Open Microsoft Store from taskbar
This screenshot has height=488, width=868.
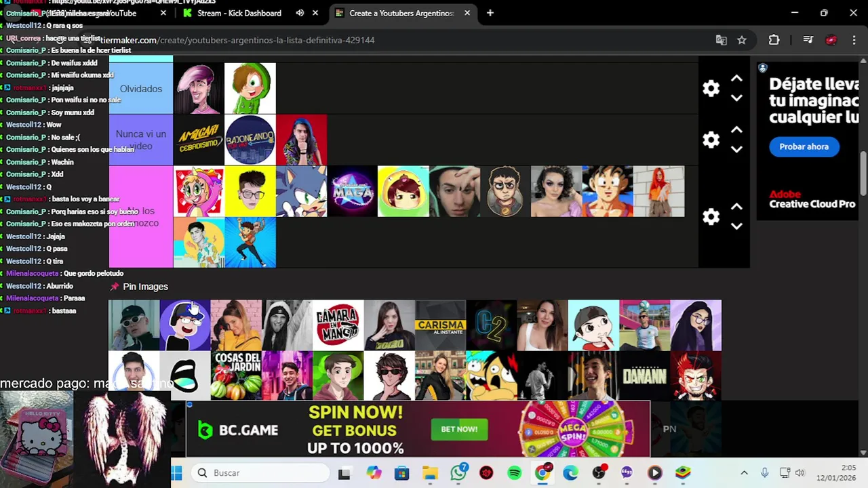tap(402, 473)
